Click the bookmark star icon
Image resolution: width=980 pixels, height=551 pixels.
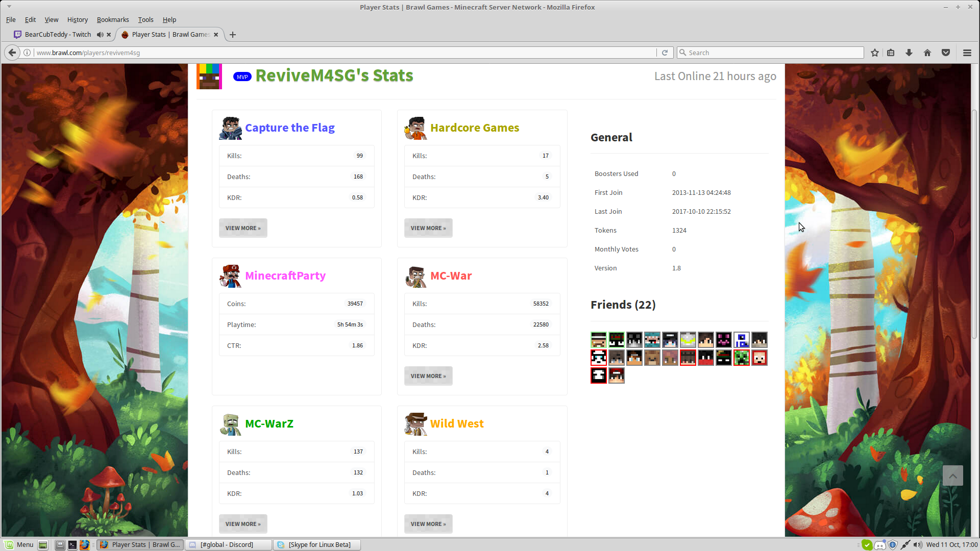(875, 53)
